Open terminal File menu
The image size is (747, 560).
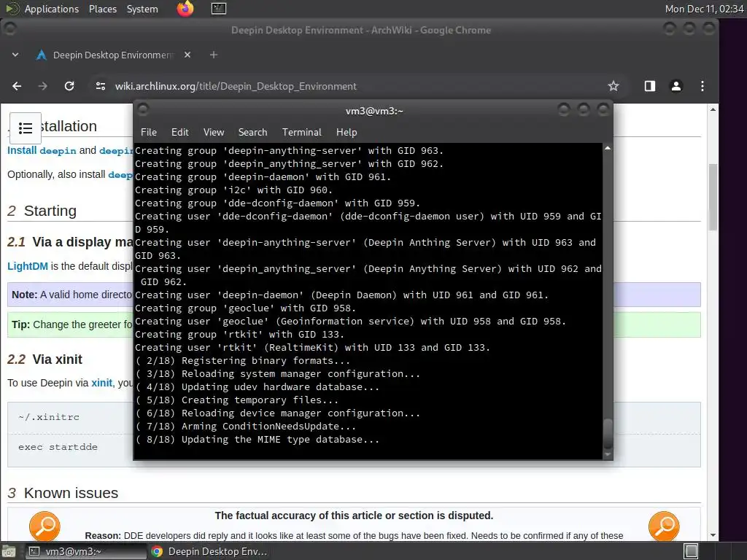149,133
